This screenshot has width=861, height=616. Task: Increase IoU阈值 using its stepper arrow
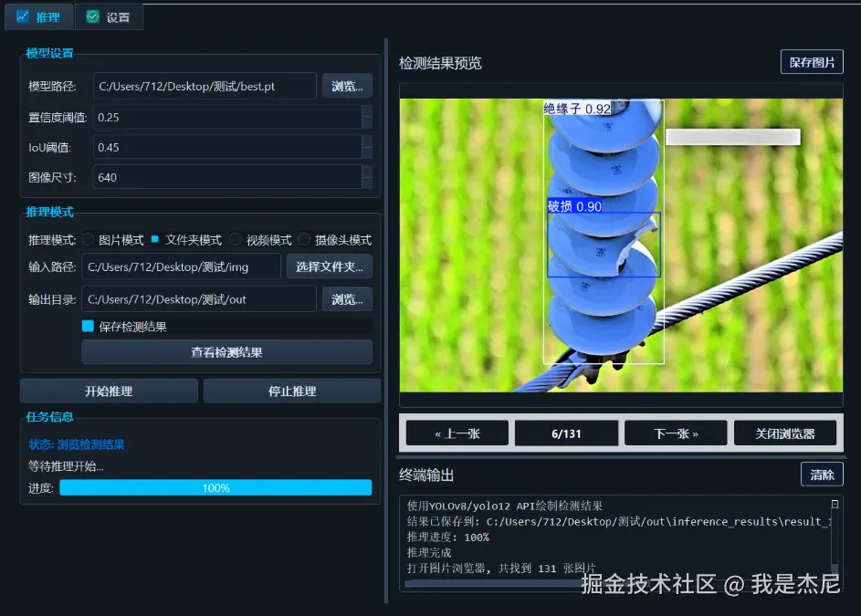tap(369, 142)
